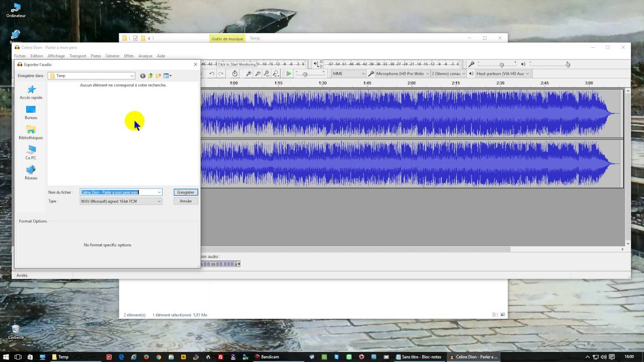Image resolution: width=644 pixels, height=362 pixels.
Task: Click the 2:00 mark on the timeline ruler
Action: point(412,83)
